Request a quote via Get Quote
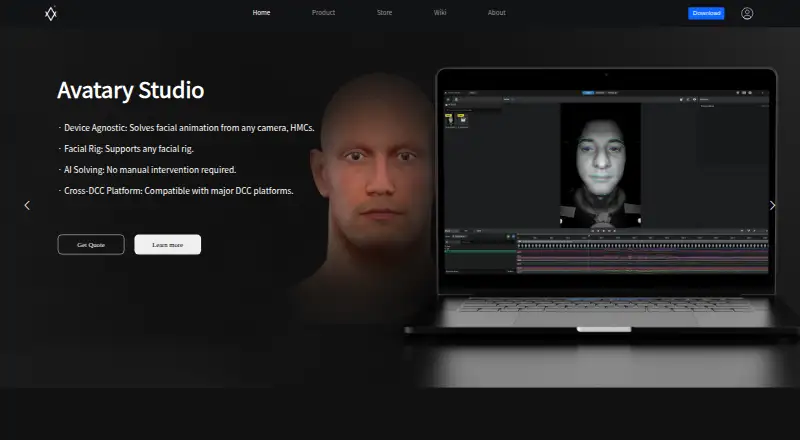The image size is (800, 440). click(91, 245)
